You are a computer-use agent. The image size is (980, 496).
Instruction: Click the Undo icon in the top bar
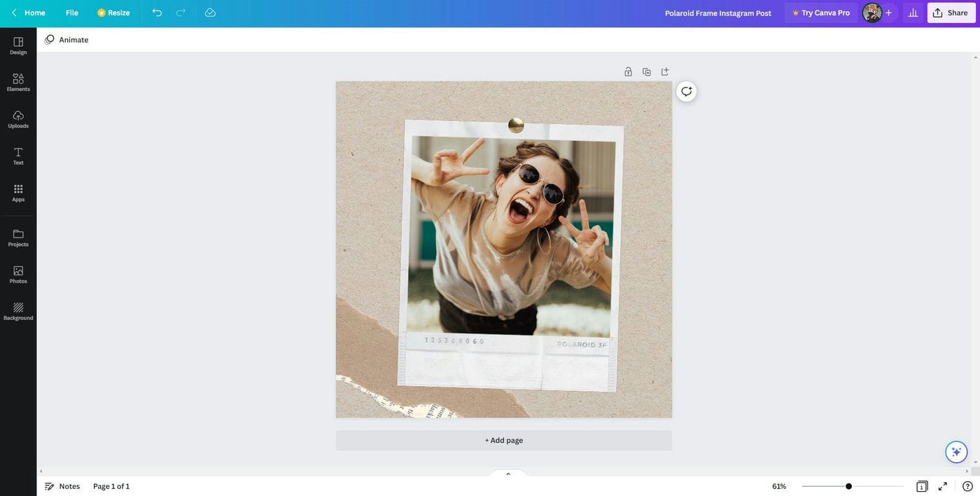click(x=157, y=13)
